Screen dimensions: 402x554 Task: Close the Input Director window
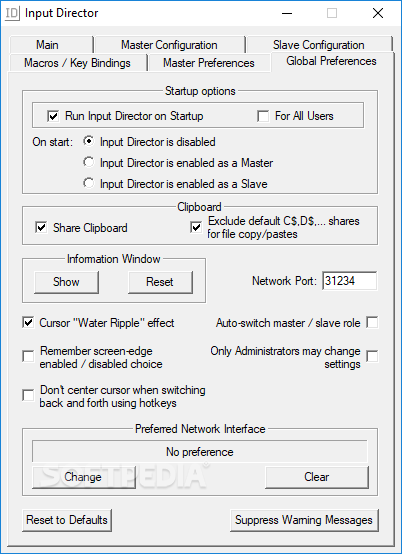click(x=378, y=13)
